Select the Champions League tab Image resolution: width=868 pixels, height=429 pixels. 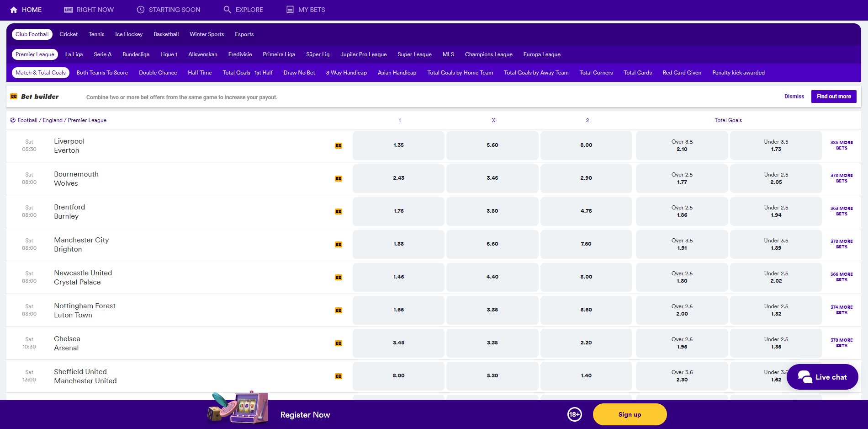click(x=489, y=54)
